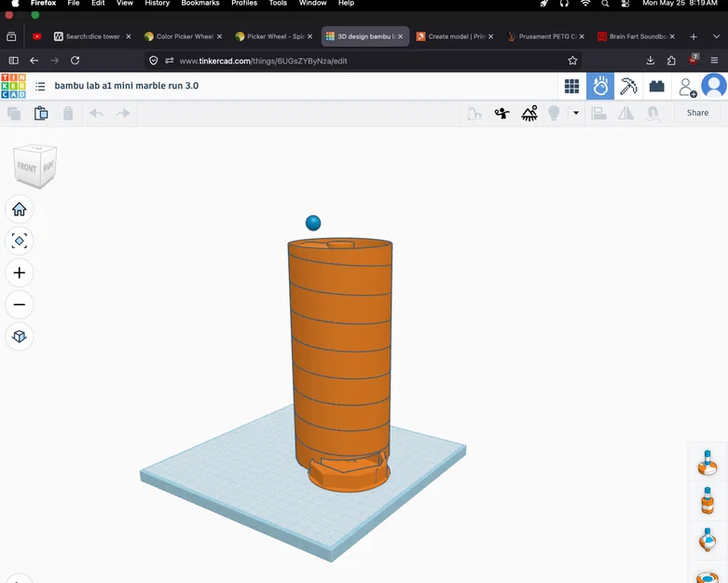Open the Firefox extensions icon
The height and width of the screenshot is (583, 728).
(x=671, y=61)
